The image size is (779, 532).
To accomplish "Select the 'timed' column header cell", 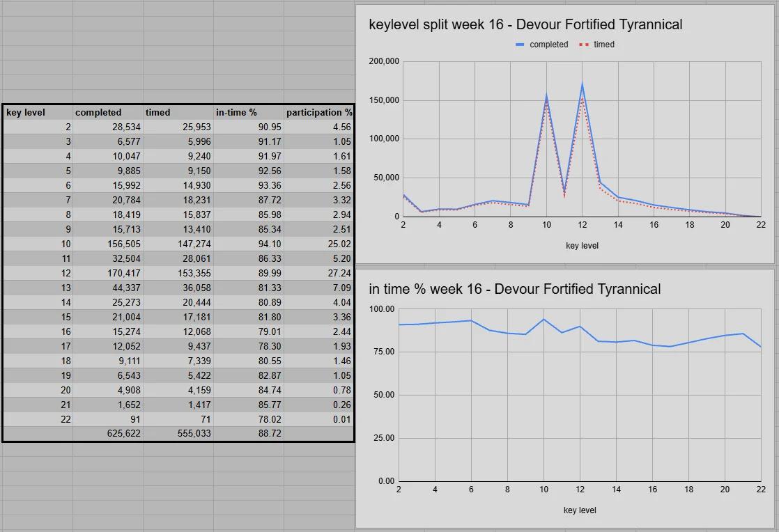I will (178, 112).
